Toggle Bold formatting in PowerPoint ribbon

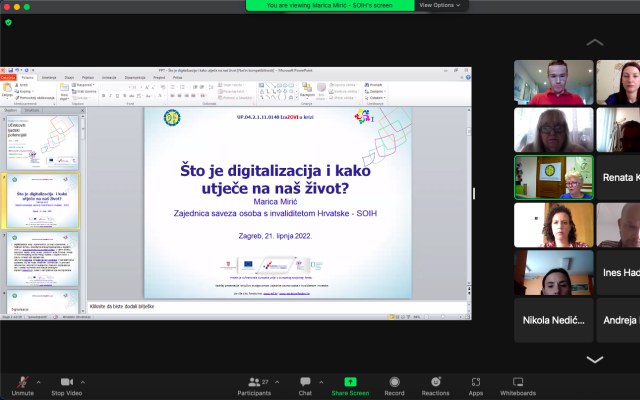coord(103,96)
